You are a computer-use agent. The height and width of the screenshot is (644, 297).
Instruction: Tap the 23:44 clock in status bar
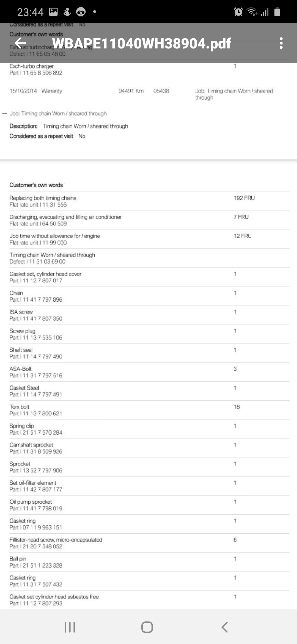click(30, 12)
